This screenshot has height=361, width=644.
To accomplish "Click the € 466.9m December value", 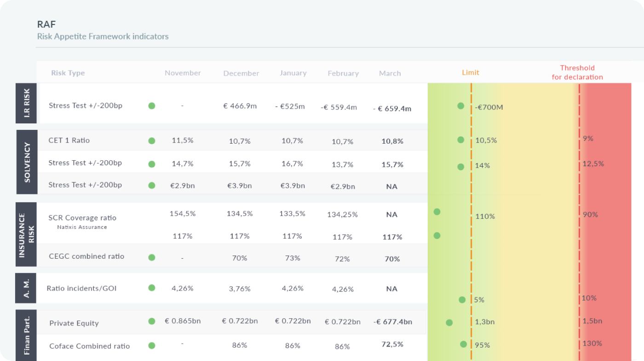I will pos(240,106).
